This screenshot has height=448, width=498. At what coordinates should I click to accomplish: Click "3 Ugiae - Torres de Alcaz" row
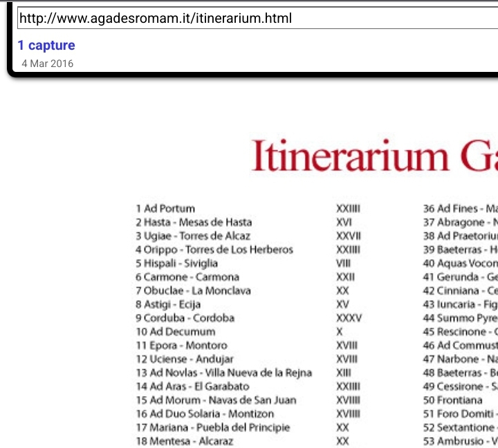click(193, 236)
